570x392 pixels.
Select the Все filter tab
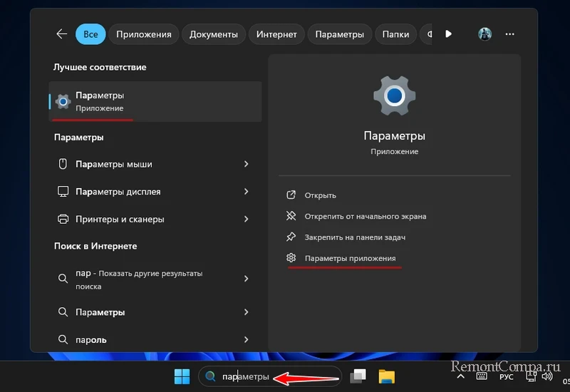tap(90, 34)
